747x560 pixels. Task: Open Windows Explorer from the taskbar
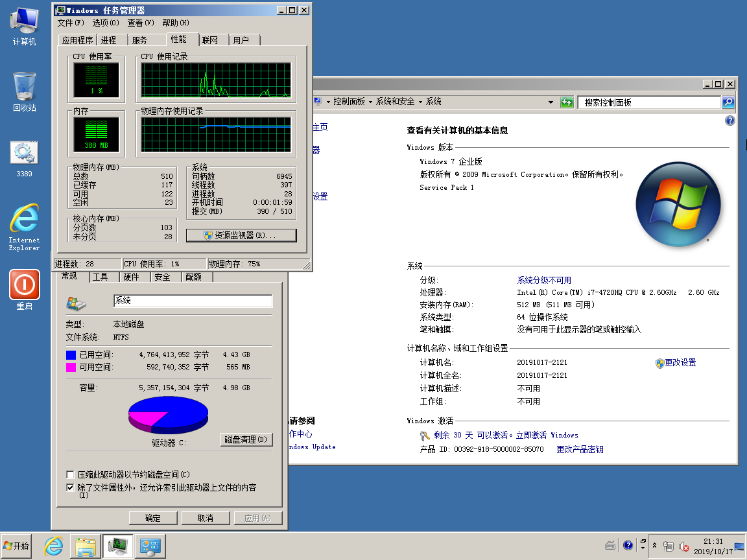86,546
